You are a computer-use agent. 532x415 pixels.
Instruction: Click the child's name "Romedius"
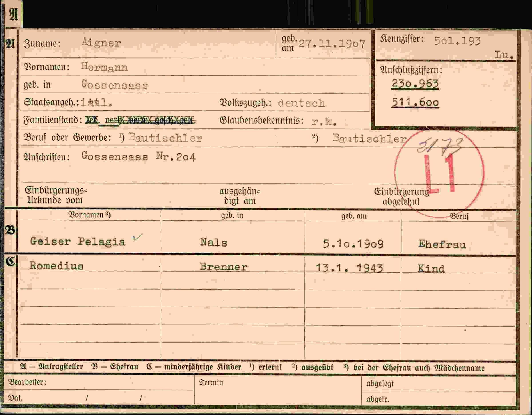pyautogui.click(x=57, y=266)
